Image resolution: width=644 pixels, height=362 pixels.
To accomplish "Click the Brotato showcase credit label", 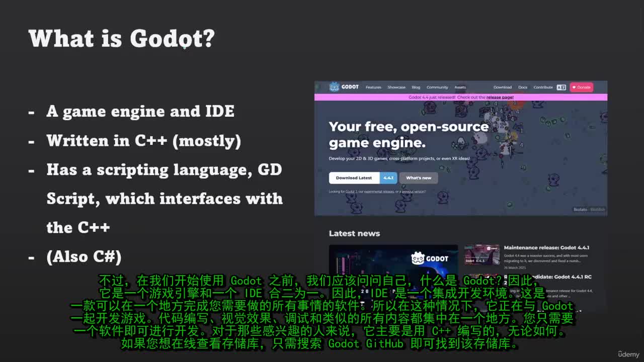I will 580,210.
